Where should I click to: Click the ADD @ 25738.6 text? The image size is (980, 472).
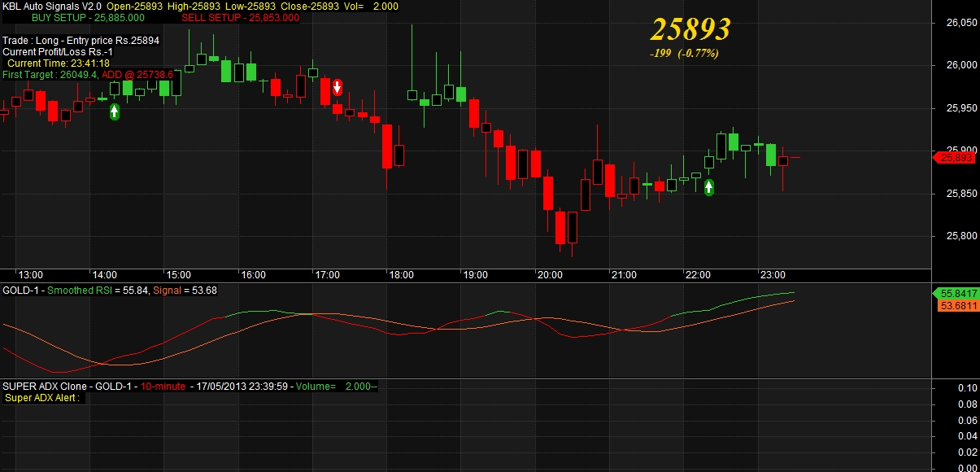[137, 74]
